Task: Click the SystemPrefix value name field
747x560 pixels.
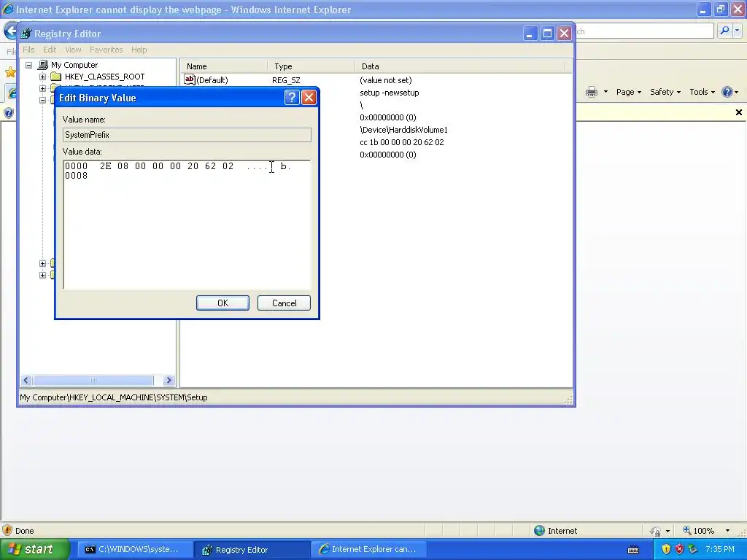Action: click(x=187, y=135)
